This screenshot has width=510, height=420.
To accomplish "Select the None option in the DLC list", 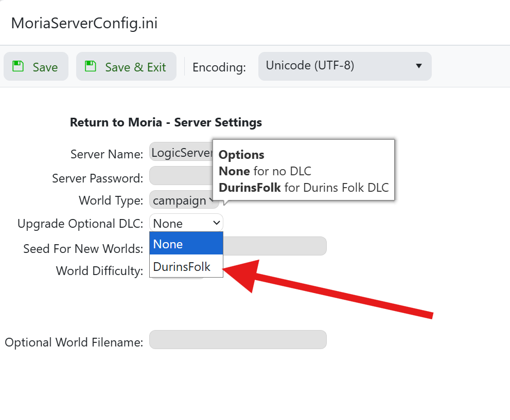I will 186,244.
